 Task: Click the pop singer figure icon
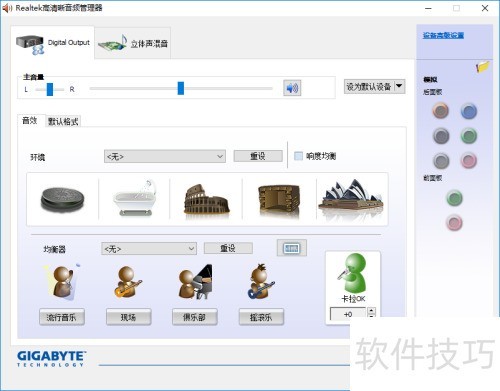coord(62,282)
